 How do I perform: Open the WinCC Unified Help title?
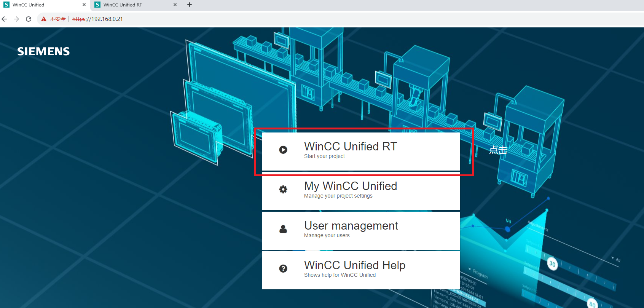(x=354, y=265)
